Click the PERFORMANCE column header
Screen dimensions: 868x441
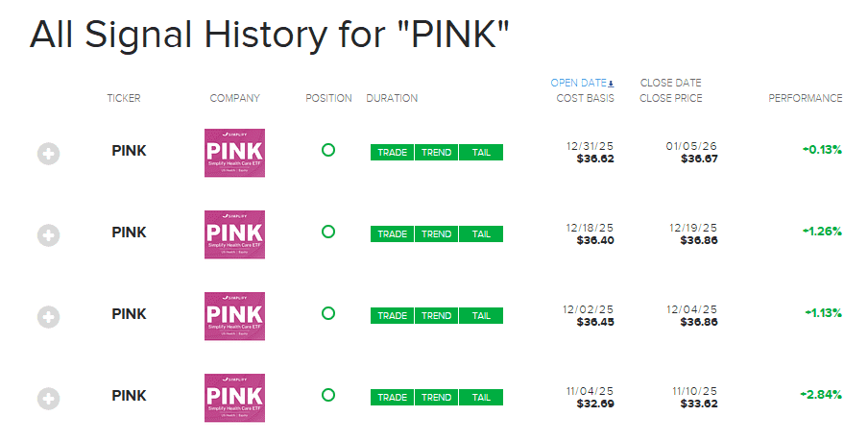pyautogui.click(x=806, y=98)
